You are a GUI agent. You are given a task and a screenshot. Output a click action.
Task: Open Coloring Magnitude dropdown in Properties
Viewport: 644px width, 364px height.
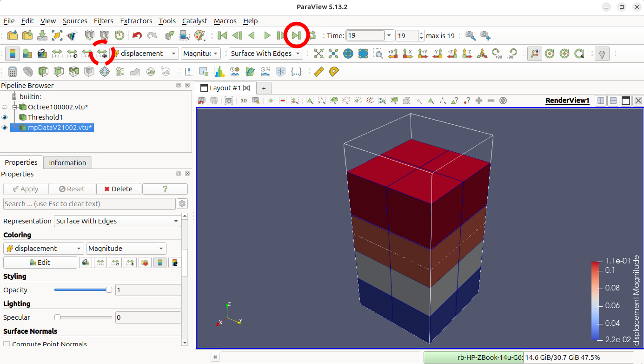tap(126, 249)
